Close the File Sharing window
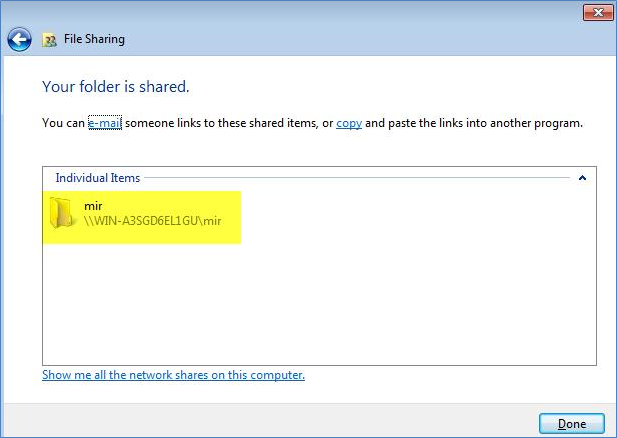 (598, 12)
